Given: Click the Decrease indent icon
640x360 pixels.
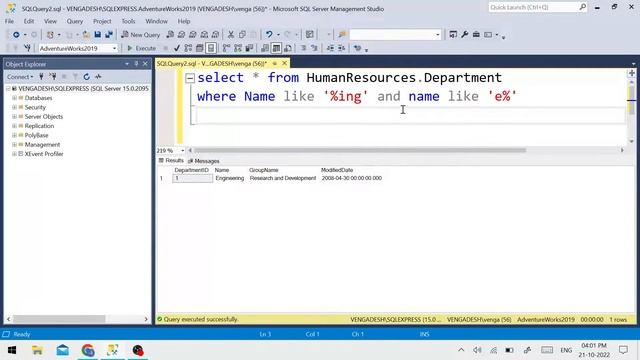Looking at the screenshot, I should [x=330, y=48].
